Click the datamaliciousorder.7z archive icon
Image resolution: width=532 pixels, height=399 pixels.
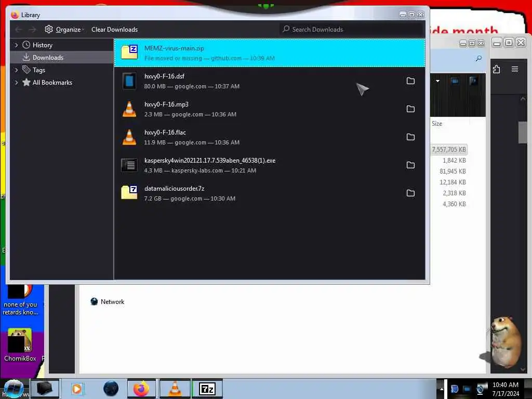pos(129,192)
